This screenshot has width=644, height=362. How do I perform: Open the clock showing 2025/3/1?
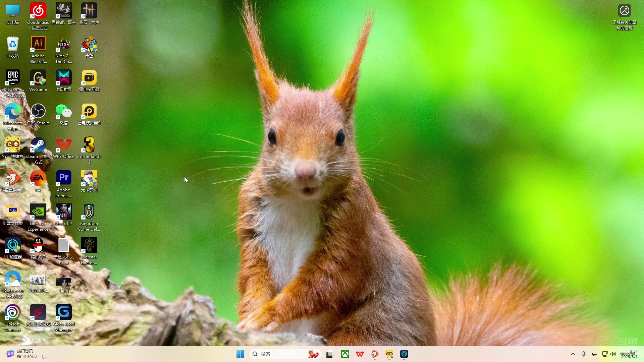[x=629, y=354]
